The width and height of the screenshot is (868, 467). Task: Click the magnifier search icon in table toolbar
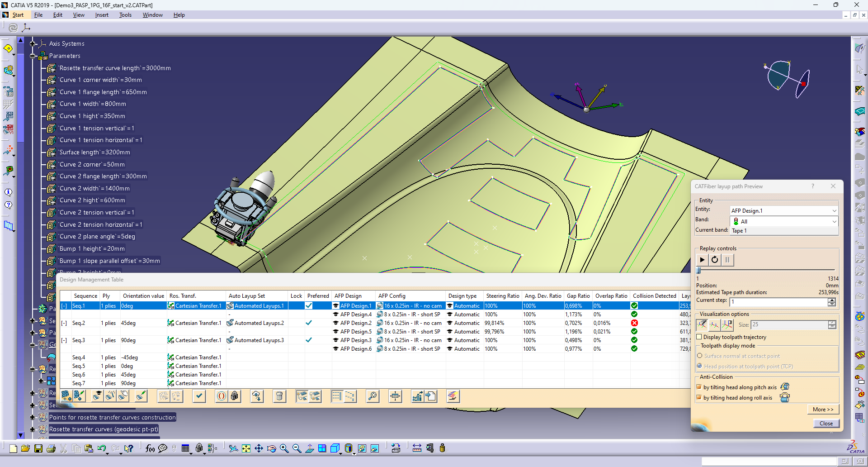coord(373,396)
